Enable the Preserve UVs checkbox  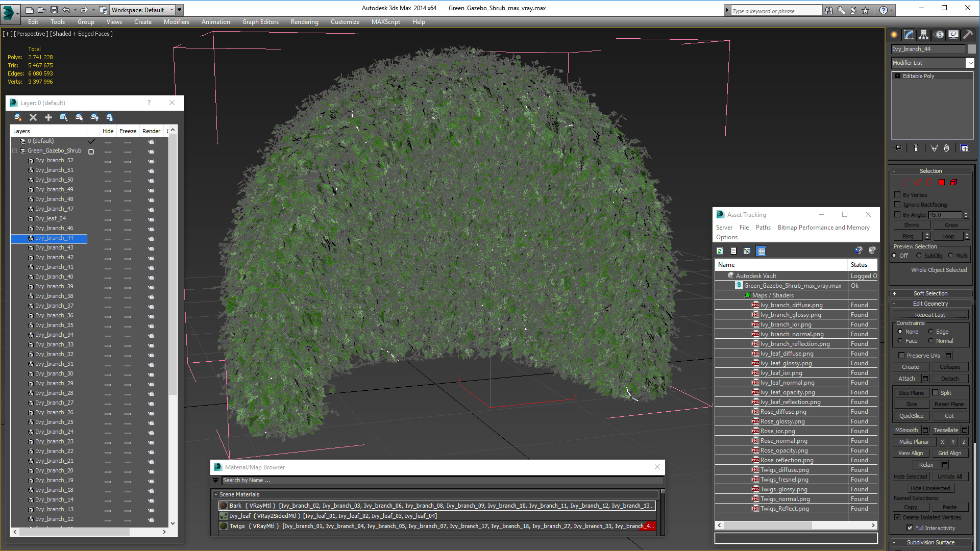click(x=901, y=356)
